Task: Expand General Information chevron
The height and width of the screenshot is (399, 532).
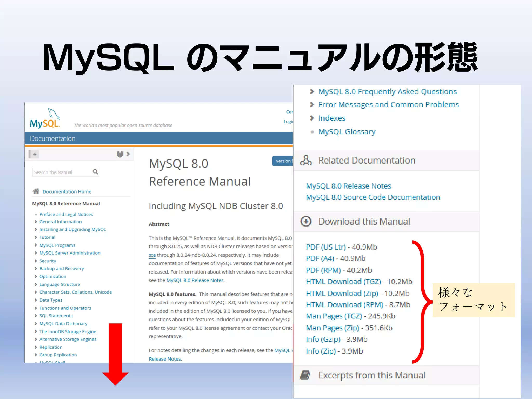Action: click(x=36, y=222)
